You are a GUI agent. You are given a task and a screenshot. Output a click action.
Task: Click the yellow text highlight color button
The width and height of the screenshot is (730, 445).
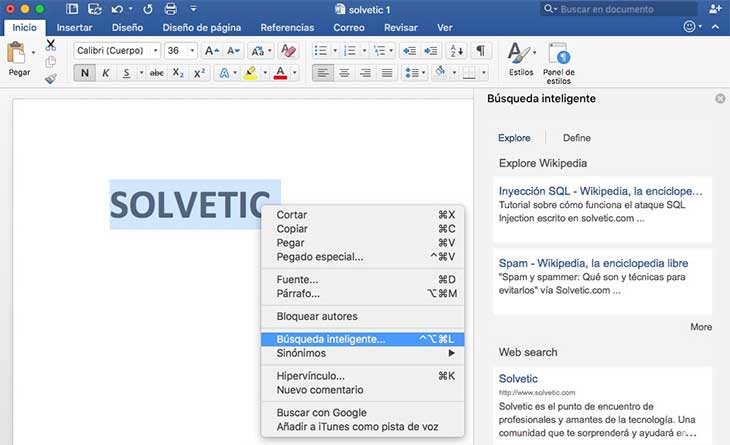tap(250, 73)
